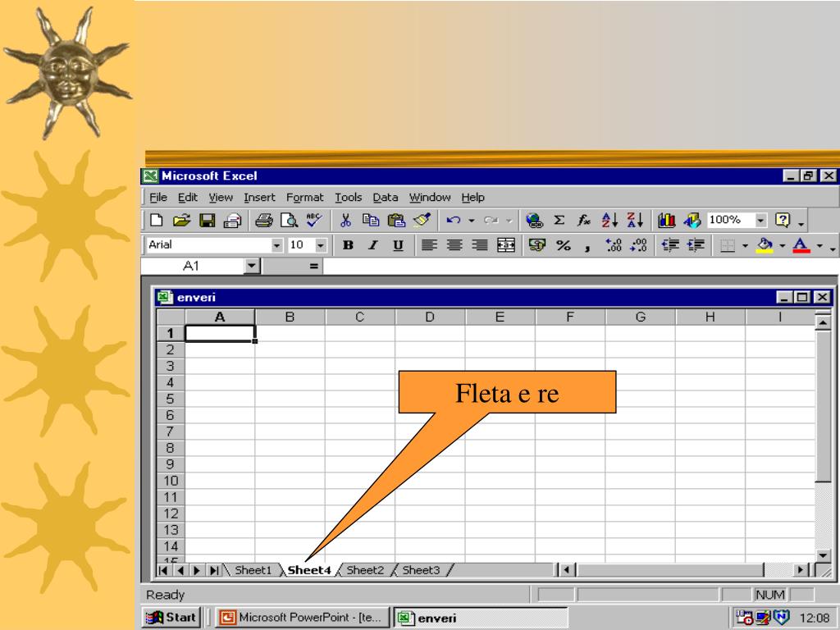Viewport: 840px width, 630px height.
Task: Open Print Preview icon
Action: point(290,220)
